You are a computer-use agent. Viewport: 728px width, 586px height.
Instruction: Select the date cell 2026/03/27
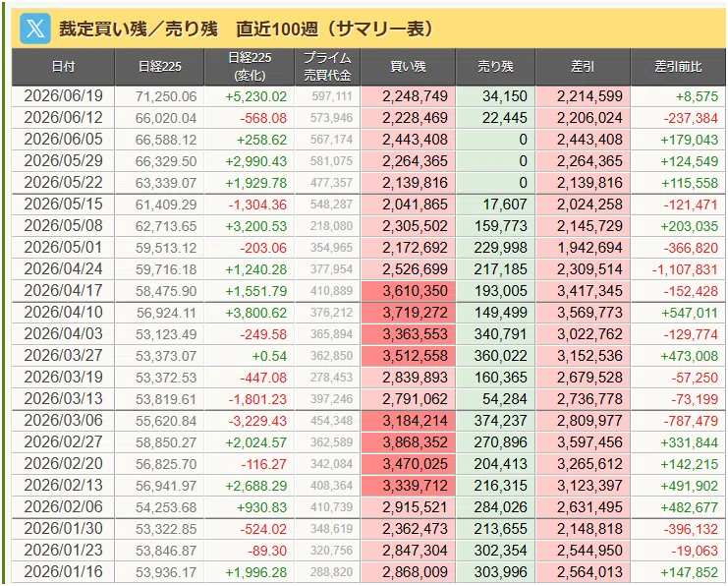(x=63, y=356)
